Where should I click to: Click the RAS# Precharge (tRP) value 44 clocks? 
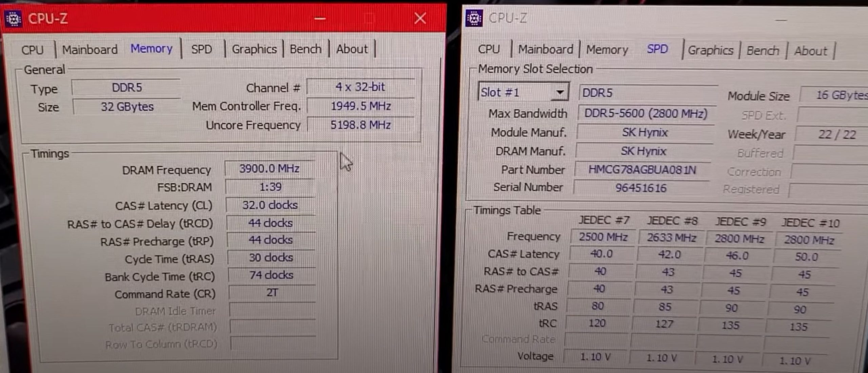click(271, 240)
